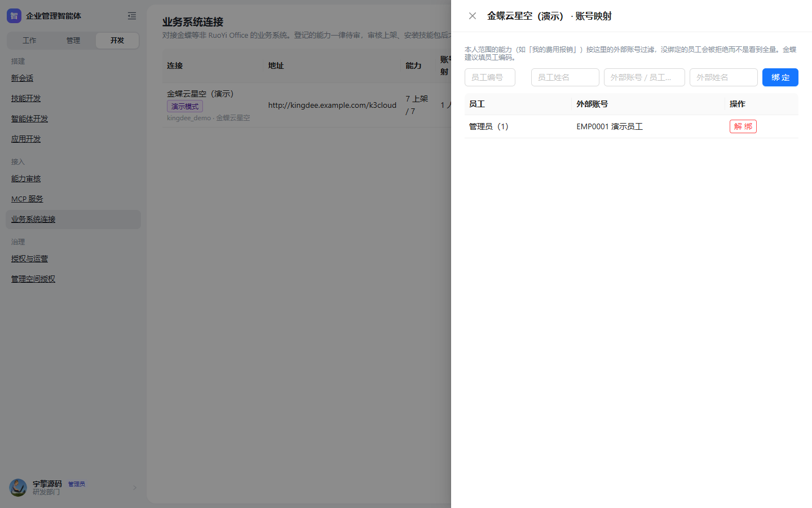Click the 研发部门 department label
This screenshot has width=812, height=508.
pyautogui.click(x=46, y=492)
